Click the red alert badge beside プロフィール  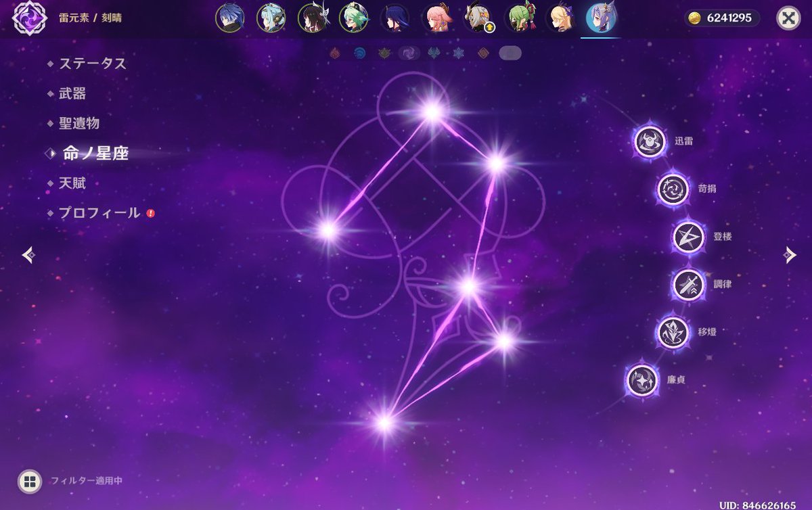(150, 213)
